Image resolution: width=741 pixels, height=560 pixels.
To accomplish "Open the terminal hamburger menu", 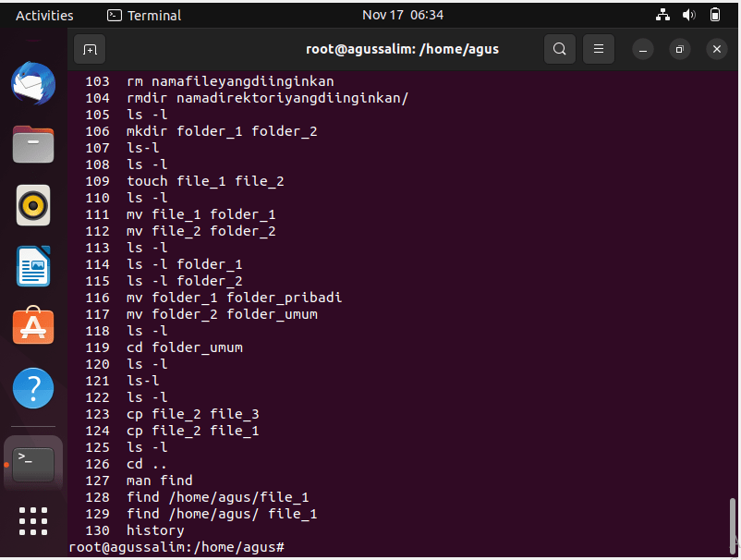I will tap(599, 49).
